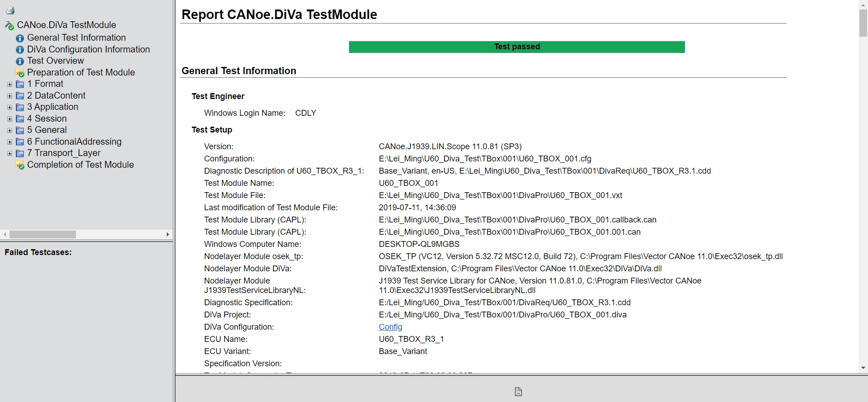Click the folder icon of 6 FunctionalAddressing
Screen dimensions: 868x402
[20, 142]
